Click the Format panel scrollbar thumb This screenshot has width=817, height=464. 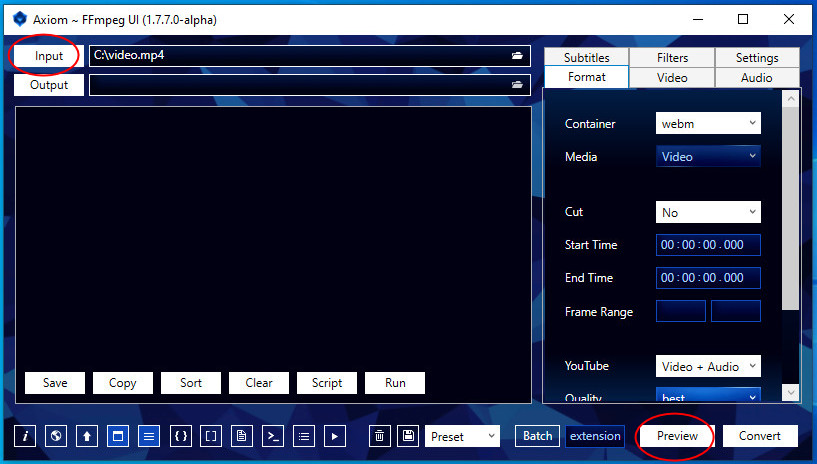(x=791, y=208)
